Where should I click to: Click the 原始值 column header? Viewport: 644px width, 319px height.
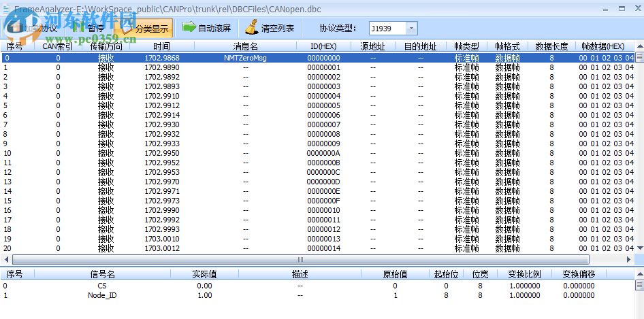tap(395, 274)
